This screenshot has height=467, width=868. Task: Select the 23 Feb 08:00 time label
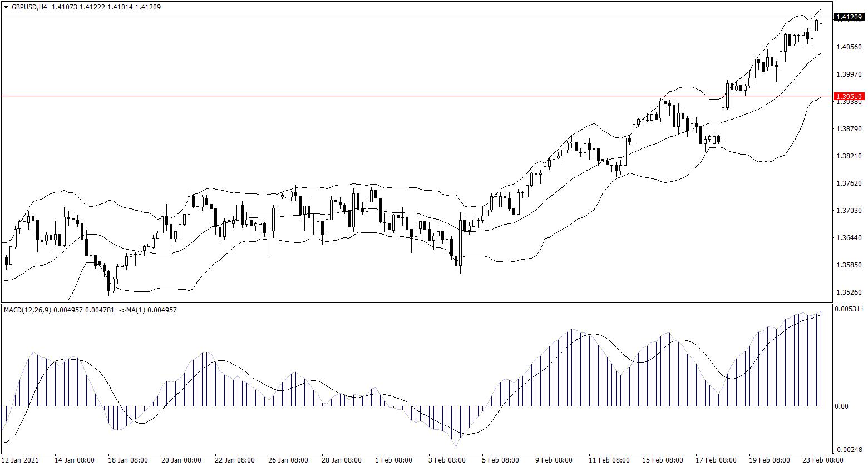pyautogui.click(x=822, y=460)
